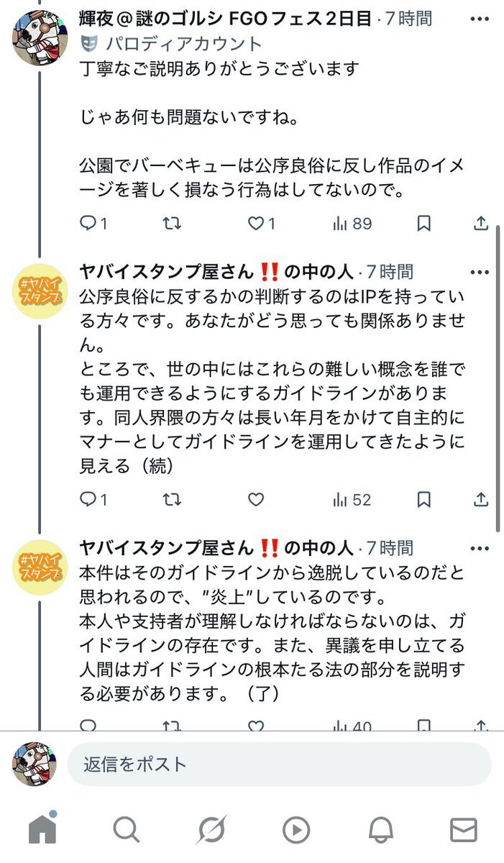Image resolution: width=504 pixels, height=863 pixels.
Task: Share the post ending with（続）
Action: (x=481, y=499)
